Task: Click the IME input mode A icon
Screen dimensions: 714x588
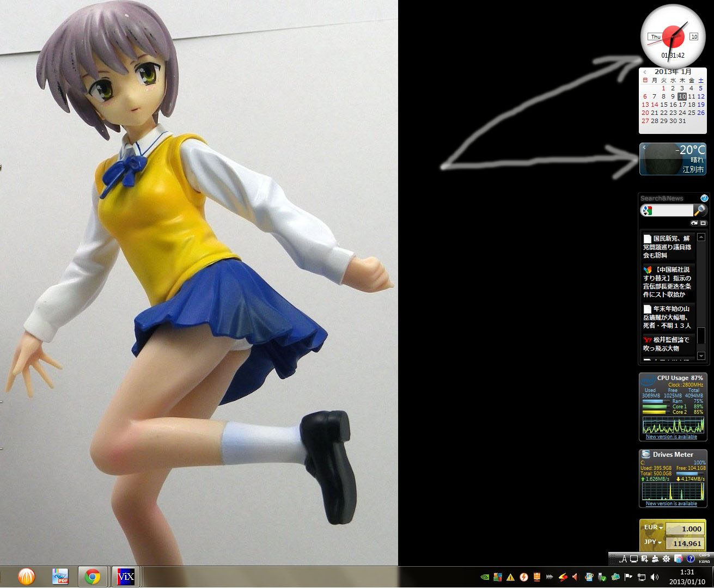Action: click(x=623, y=559)
